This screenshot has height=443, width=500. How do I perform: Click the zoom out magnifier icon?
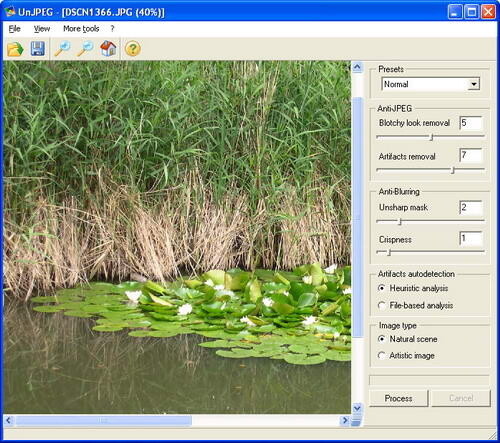pos(85,49)
